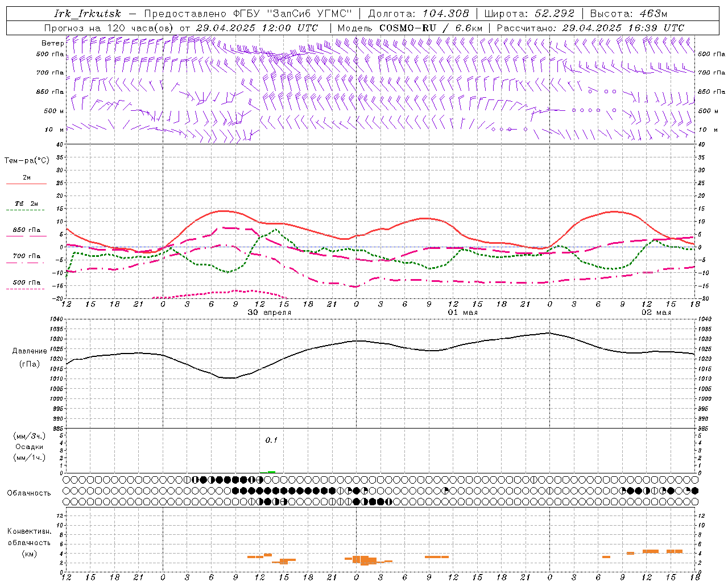This screenshot has height=582, width=728.
Task: Click the dash-dot 700 гПа temperature legend line
Action: pyautogui.click(x=26, y=263)
